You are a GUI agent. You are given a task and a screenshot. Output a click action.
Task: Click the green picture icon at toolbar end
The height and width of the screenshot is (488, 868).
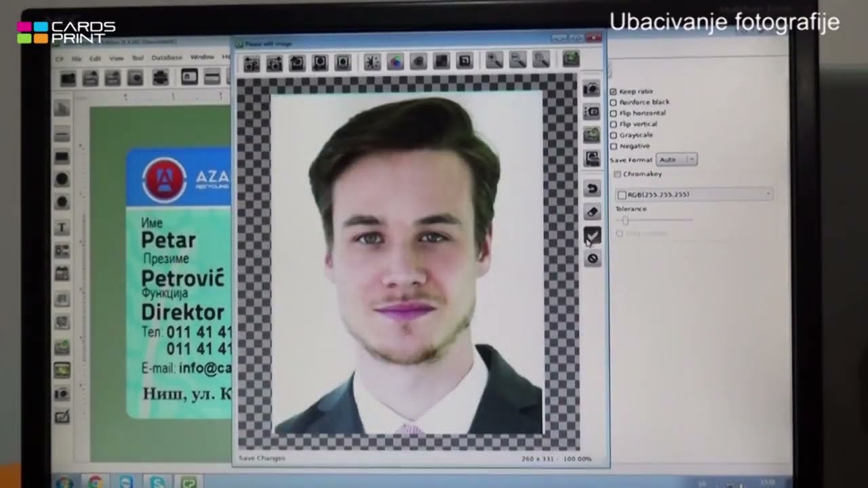571,60
